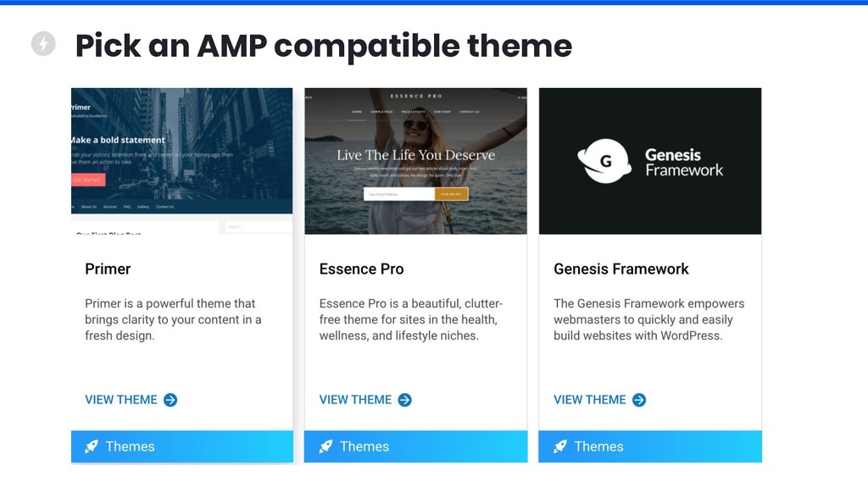Click the Primer card title
This screenshot has height=488, width=868.
pos(108,269)
